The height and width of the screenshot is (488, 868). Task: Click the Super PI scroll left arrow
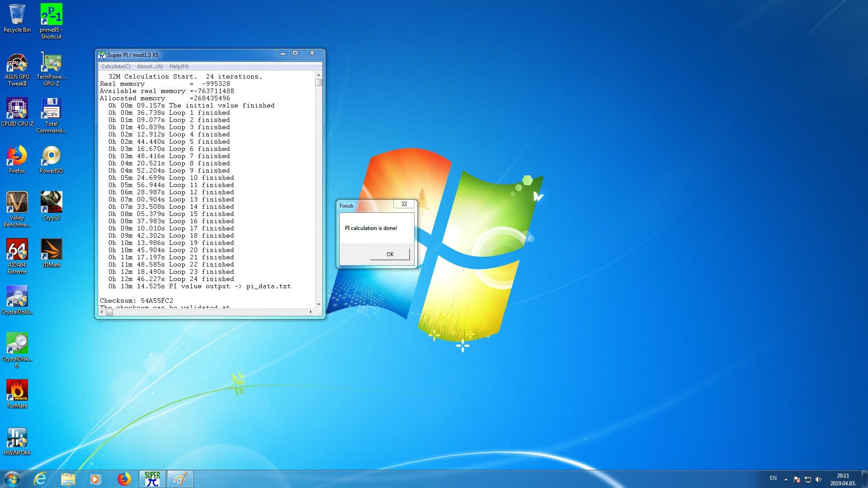click(102, 312)
